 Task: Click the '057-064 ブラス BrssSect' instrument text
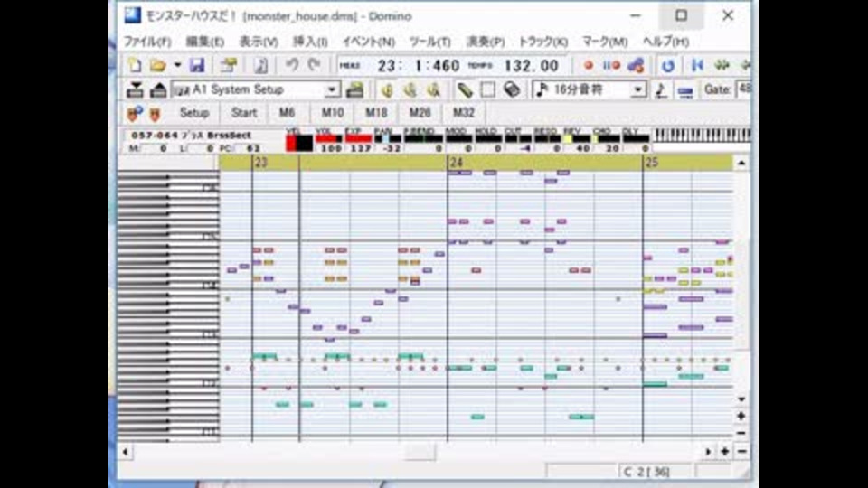(192, 135)
